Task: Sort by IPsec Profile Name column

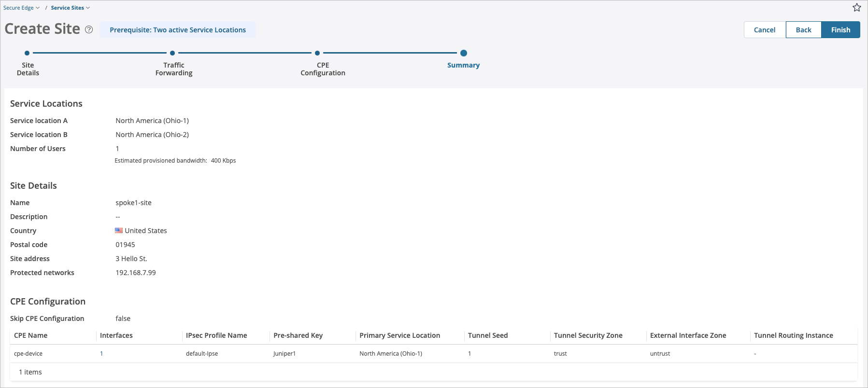Action: pos(216,335)
